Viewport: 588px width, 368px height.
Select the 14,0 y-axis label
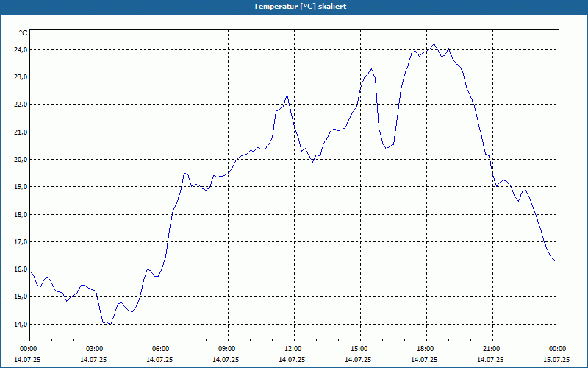[x=21, y=324]
